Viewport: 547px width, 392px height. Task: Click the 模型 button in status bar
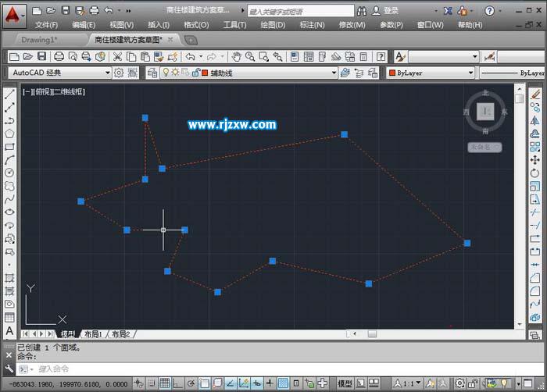coord(345,383)
